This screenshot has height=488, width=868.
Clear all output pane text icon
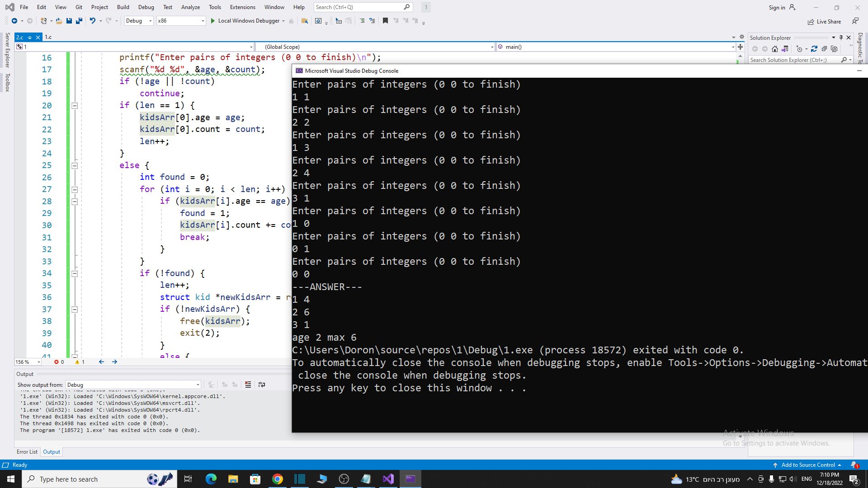(248, 385)
